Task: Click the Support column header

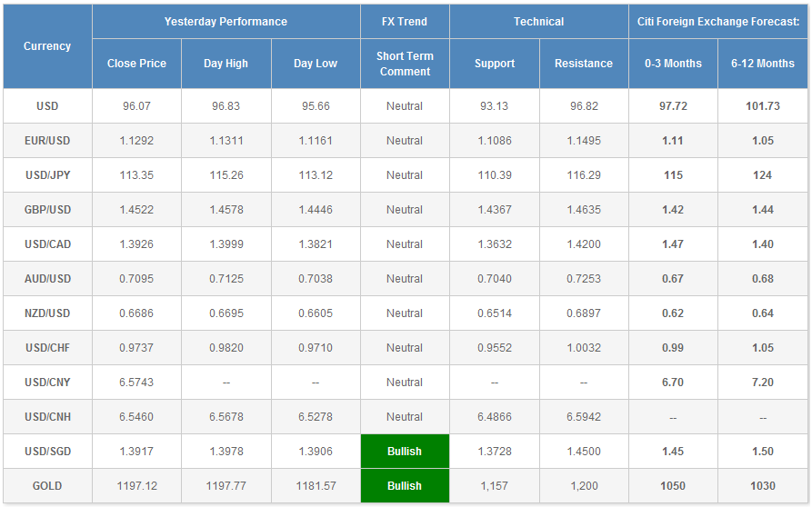Action: pyautogui.click(x=495, y=64)
